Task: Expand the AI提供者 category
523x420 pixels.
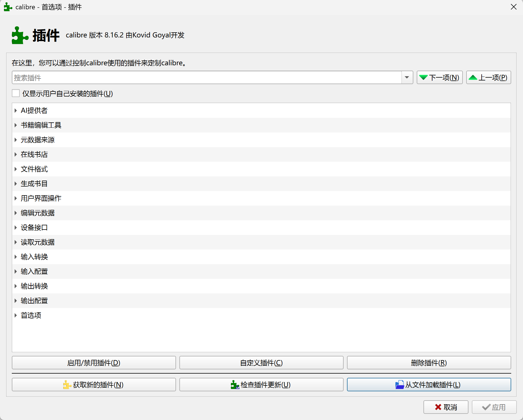Action: tap(16, 111)
